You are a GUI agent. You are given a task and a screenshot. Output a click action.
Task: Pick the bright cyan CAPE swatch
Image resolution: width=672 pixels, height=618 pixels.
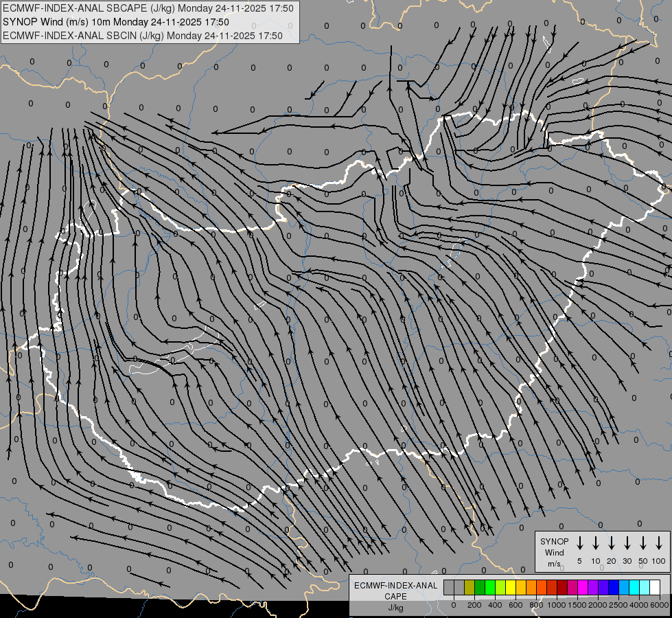(x=635, y=587)
